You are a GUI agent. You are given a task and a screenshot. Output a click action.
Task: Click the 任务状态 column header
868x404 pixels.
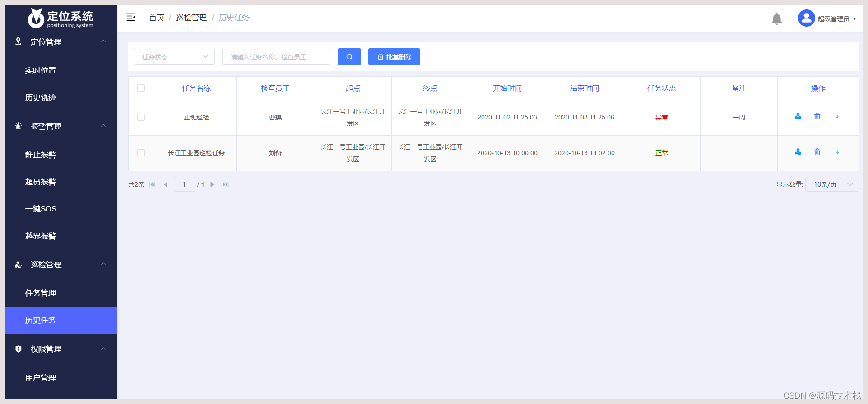662,88
